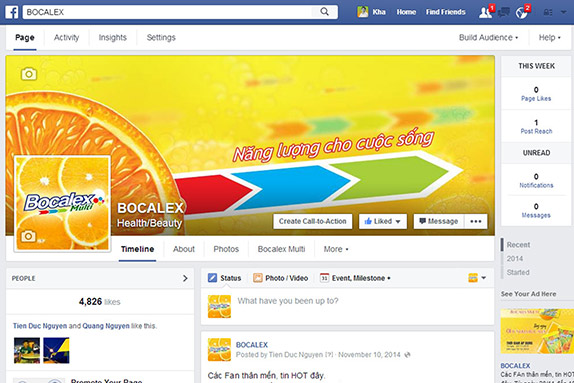Open the About tab
Viewport: 574px width, 383px height.
tap(184, 249)
